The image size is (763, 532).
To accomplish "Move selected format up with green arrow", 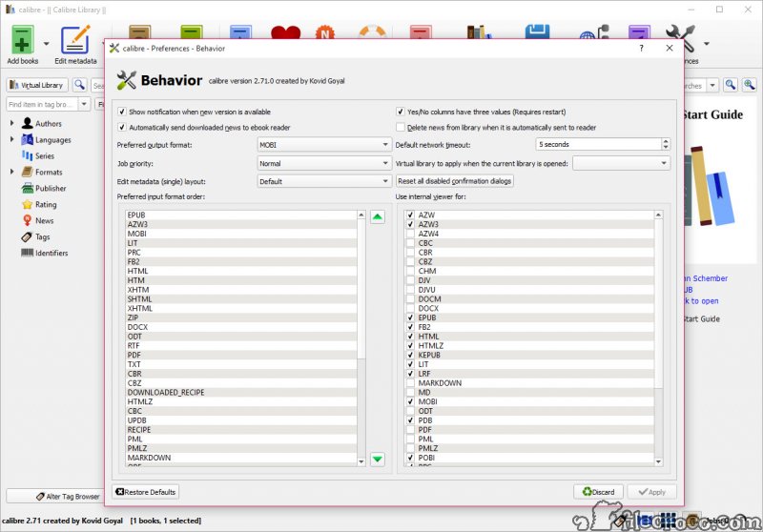I will [x=378, y=216].
